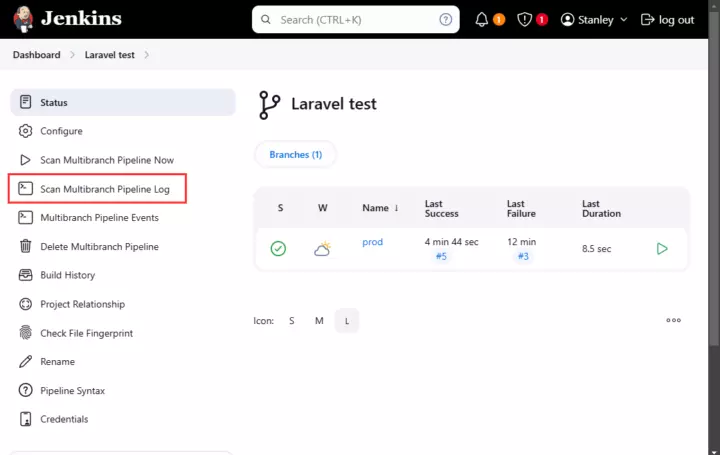Set icon size to L
This screenshot has width=720, height=455.
(347, 320)
